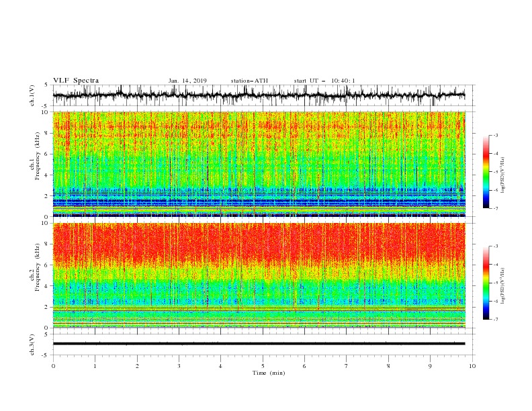Click the ch.1 spectrogram panel
Screen dimensions: 532x411
(x=259, y=164)
